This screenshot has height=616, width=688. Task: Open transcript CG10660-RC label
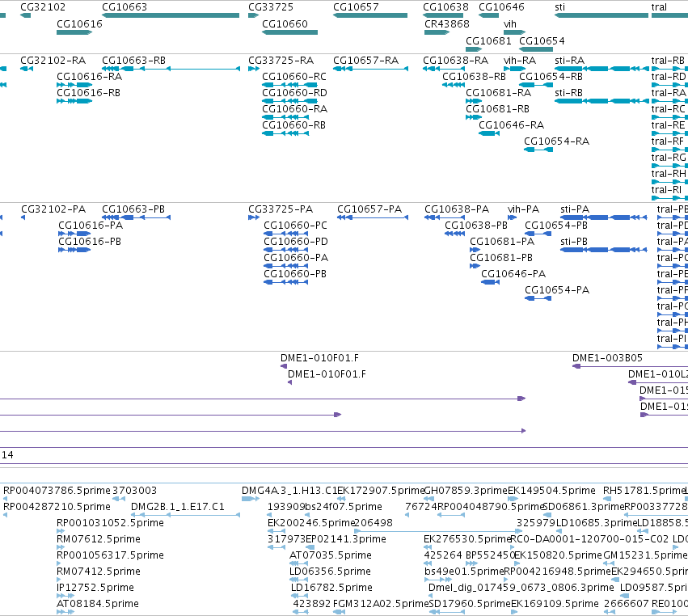coord(294,77)
